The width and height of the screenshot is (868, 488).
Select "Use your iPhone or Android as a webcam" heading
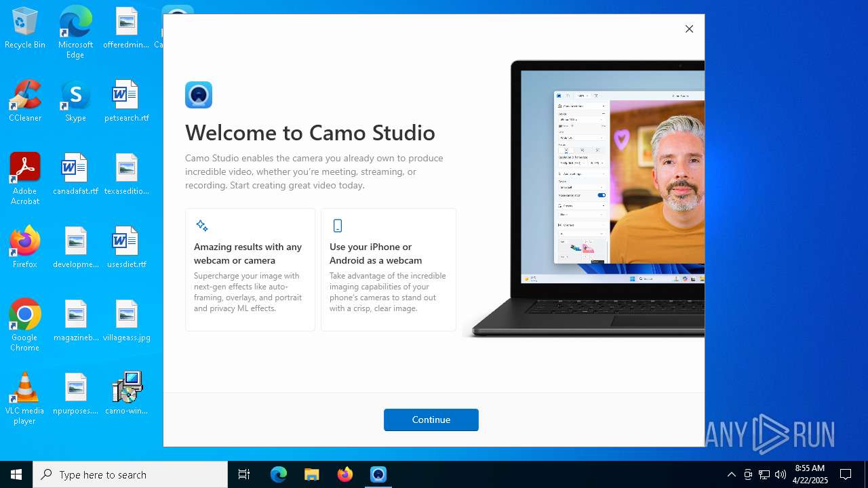[376, 253]
